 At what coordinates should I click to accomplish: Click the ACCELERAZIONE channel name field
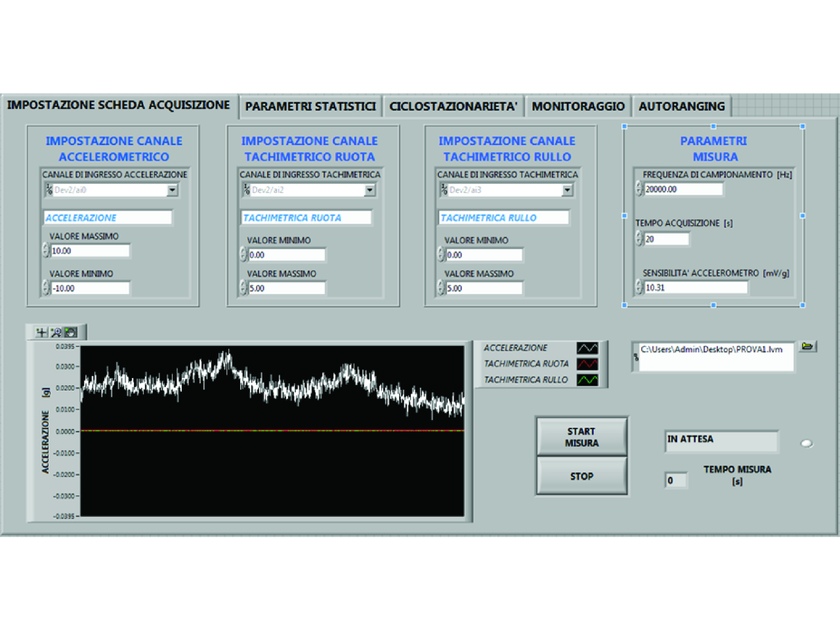(108, 217)
